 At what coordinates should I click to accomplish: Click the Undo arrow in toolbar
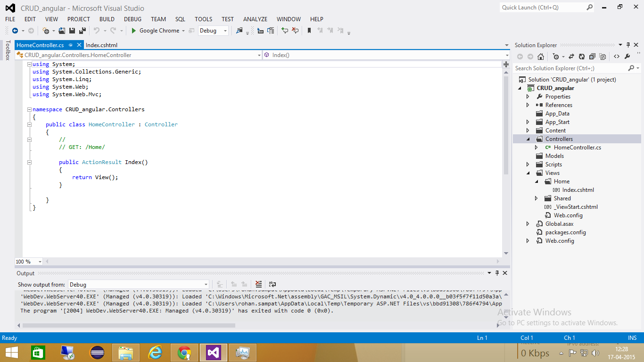click(96, 31)
